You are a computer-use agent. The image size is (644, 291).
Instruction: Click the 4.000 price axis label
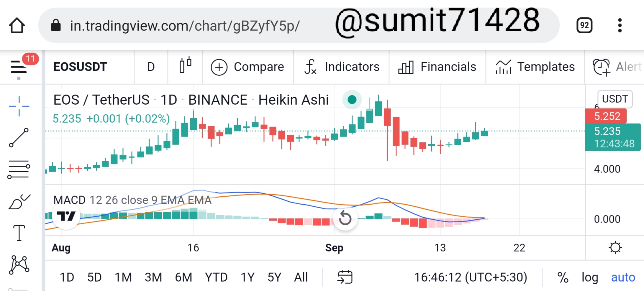pyautogui.click(x=607, y=169)
